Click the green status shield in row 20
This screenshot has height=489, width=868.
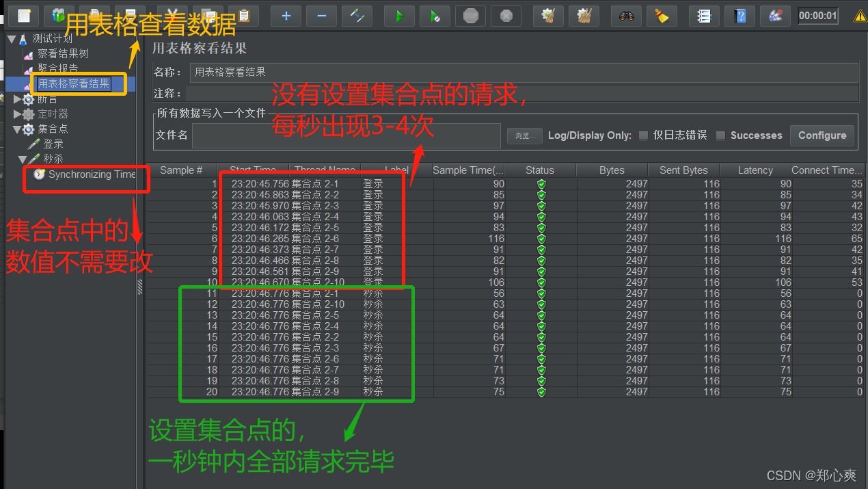click(541, 392)
